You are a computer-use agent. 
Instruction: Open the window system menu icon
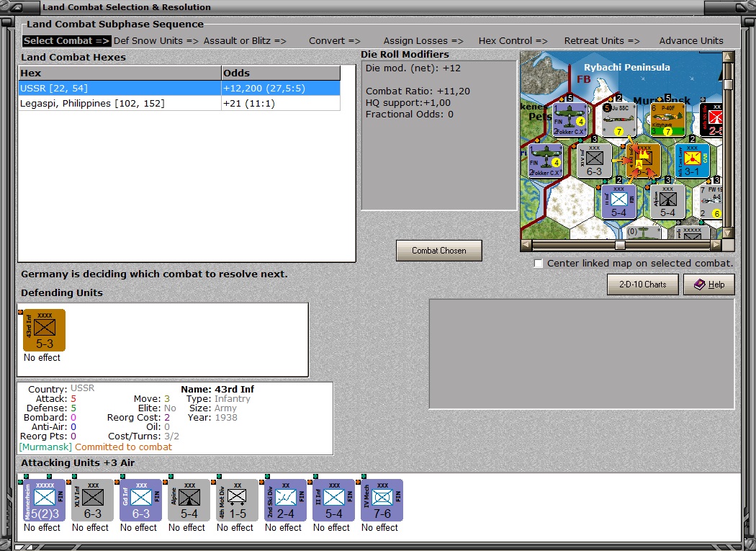[x=16, y=7]
